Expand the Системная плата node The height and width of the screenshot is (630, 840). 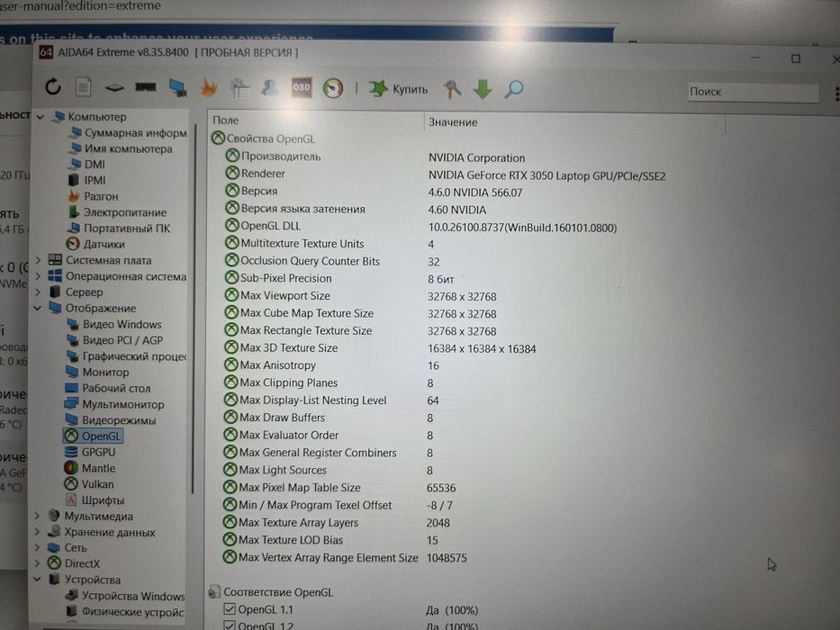pos(38,260)
